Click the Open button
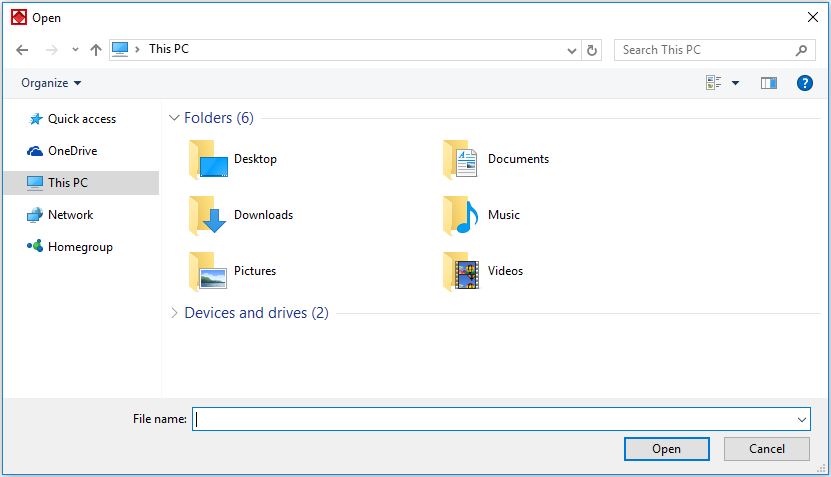 667,449
